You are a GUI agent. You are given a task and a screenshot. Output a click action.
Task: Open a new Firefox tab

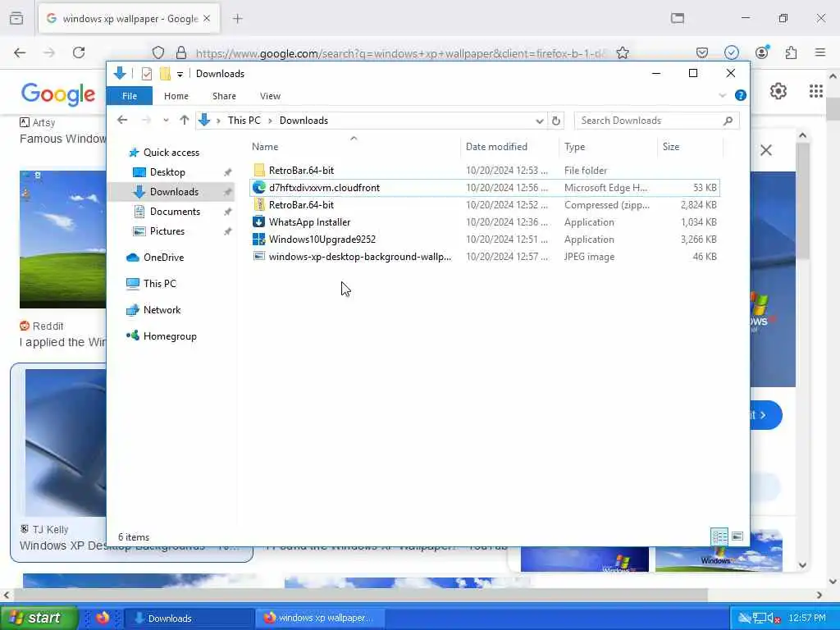coord(238,19)
